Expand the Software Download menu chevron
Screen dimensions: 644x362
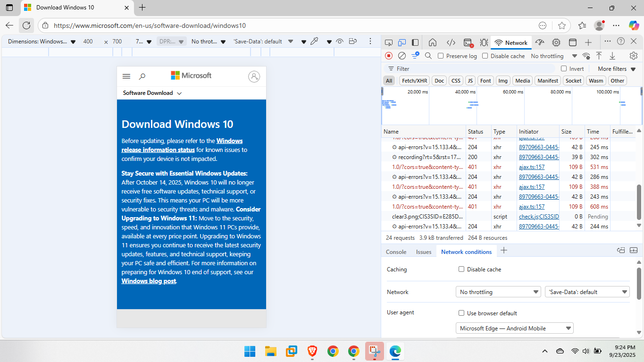[179, 93]
